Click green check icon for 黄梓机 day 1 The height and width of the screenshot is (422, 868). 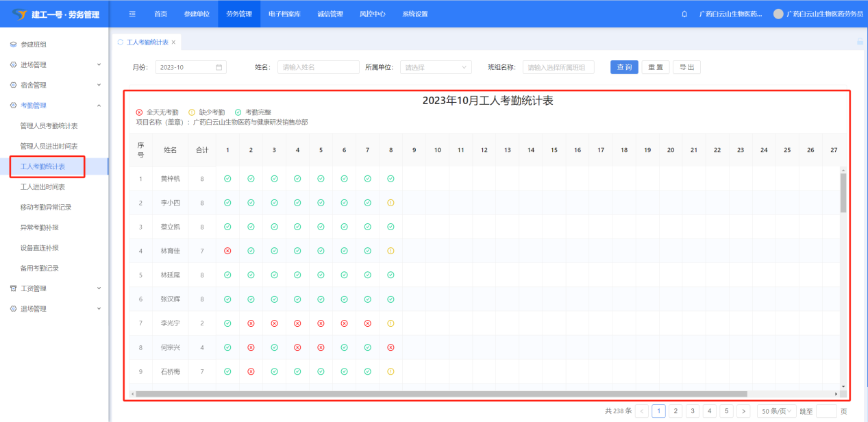(x=227, y=179)
